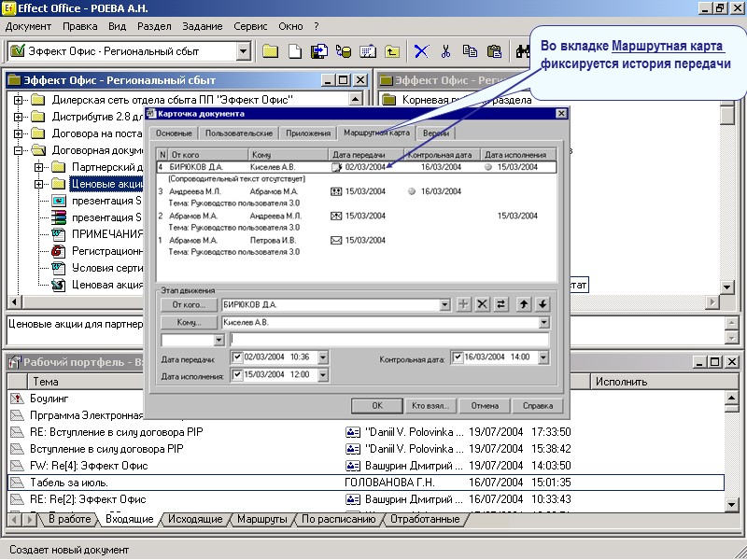The height and width of the screenshot is (560, 747).
Task: Click the icon of Ценовая акция tree item
Action: tap(58, 285)
